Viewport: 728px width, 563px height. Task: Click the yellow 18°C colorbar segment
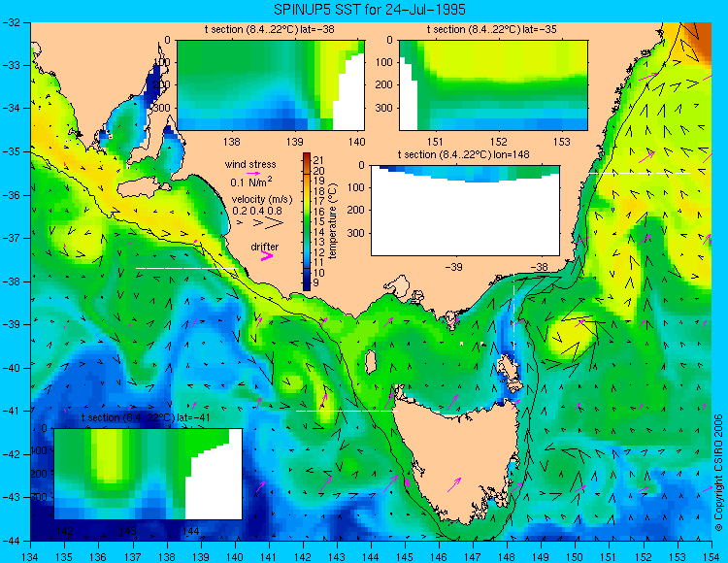(307, 191)
